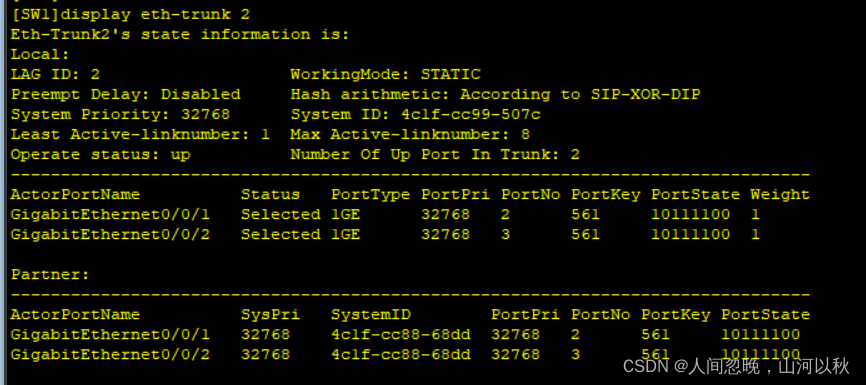Click the 'LAG ID: 2' field

click(55, 74)
